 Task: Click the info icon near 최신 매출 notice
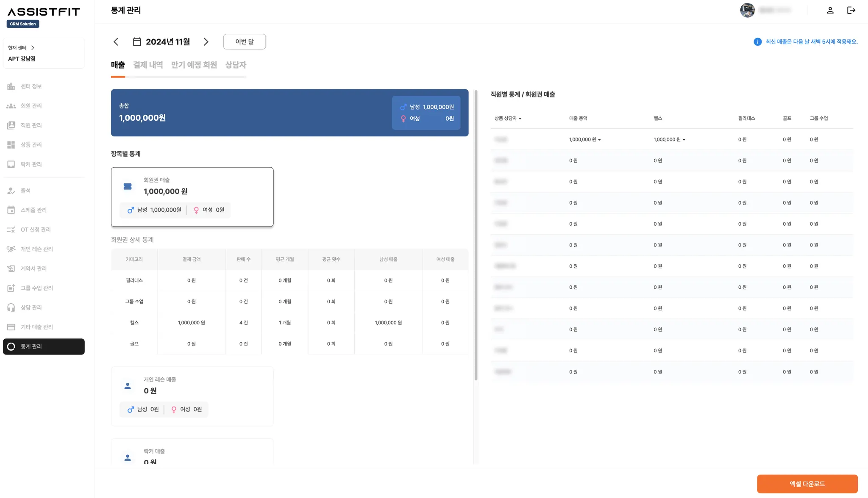point(757,41)
